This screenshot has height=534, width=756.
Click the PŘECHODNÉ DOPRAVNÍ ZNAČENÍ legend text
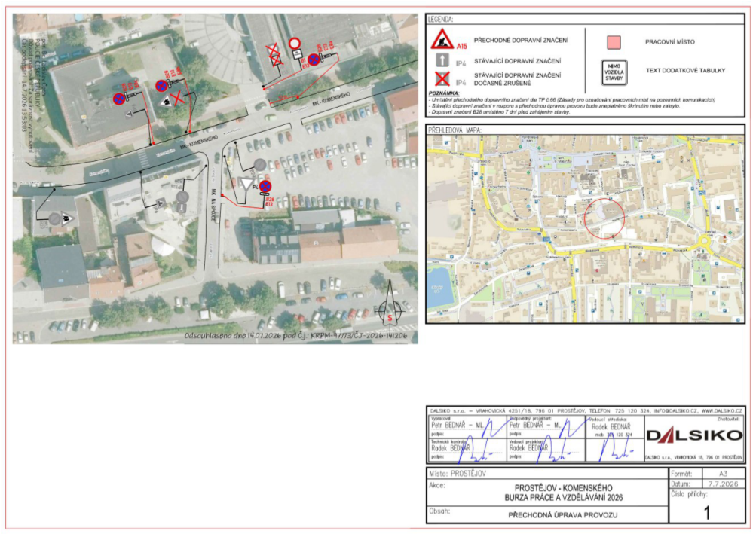pos(521,41)
